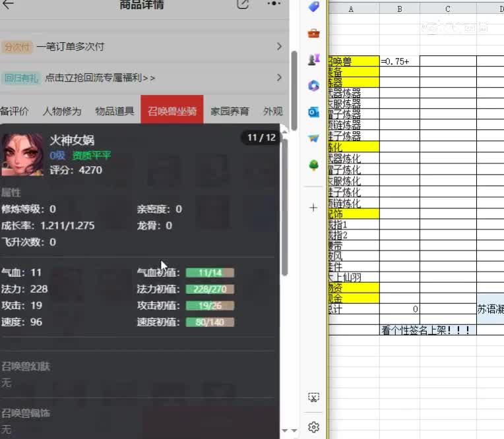Click the yellow 炼化 cell
The image size is (504, 439).
[x=354, y=147]
